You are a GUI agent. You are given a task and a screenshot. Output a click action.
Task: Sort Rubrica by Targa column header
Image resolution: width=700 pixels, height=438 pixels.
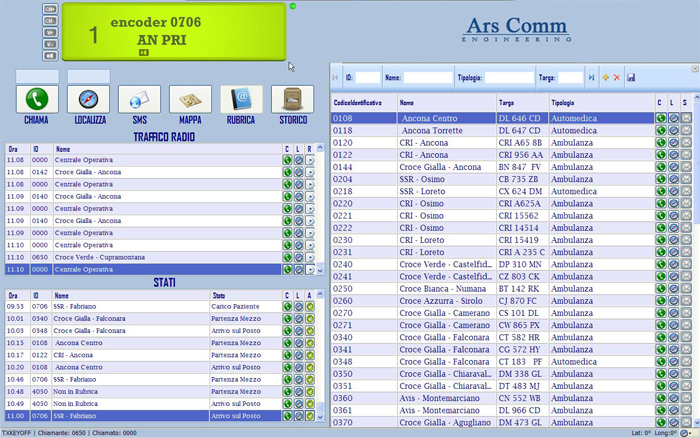tap(522, 103)
